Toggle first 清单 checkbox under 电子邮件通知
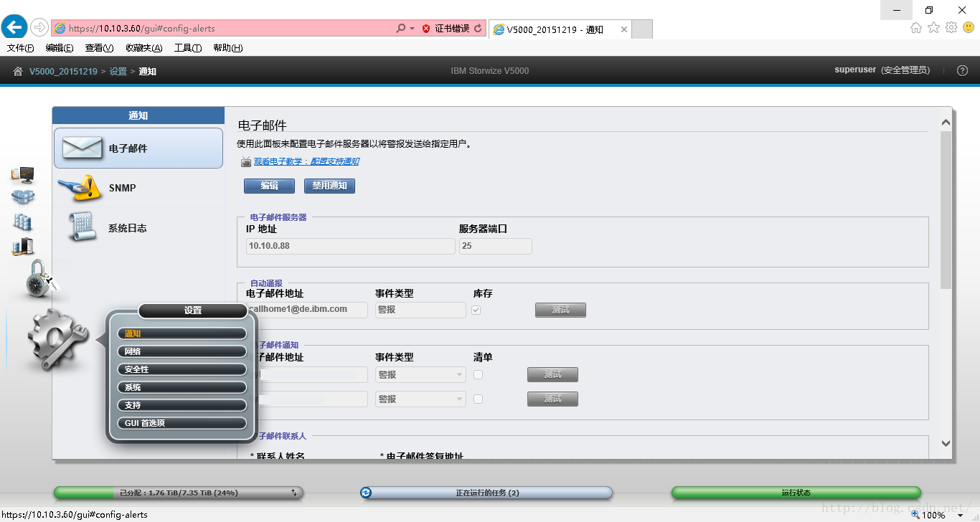Screen dimensions: 980x522 pyautogui.click(x=479, y=374)
